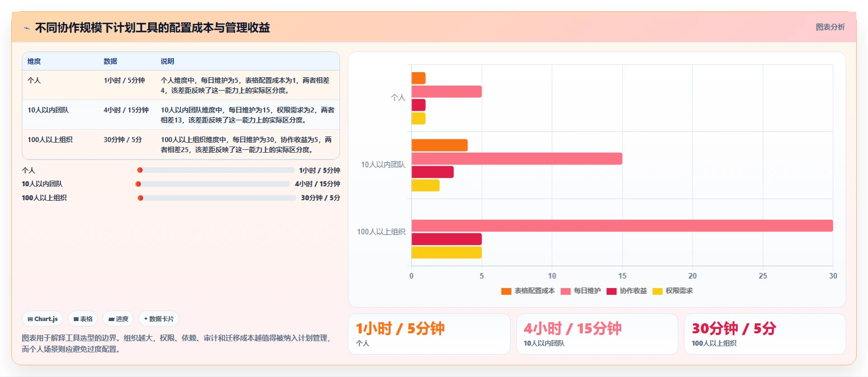Click the 10人以内团队 progress bar track
The height and width of the screenshot is (377, 868).
click(x=213, y=184)
